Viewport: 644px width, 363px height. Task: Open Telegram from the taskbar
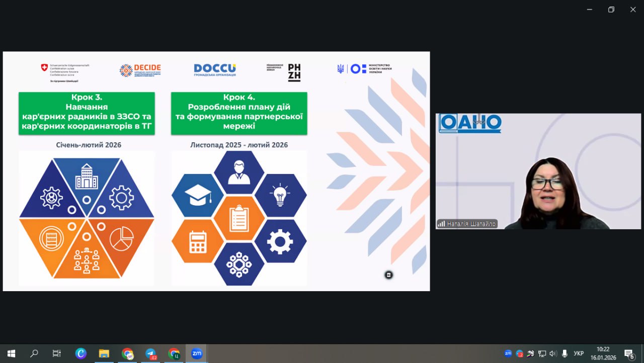pyautogui.click(x=151, y=353)
